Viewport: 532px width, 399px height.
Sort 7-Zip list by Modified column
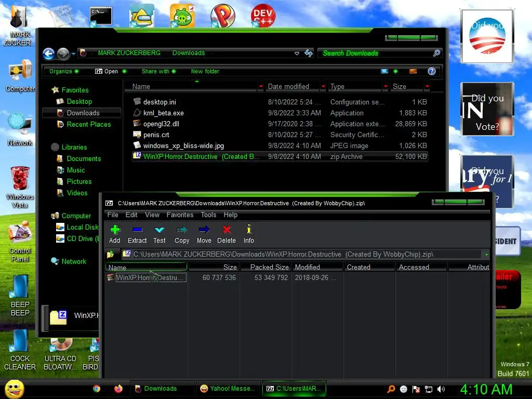coord(317,268)
